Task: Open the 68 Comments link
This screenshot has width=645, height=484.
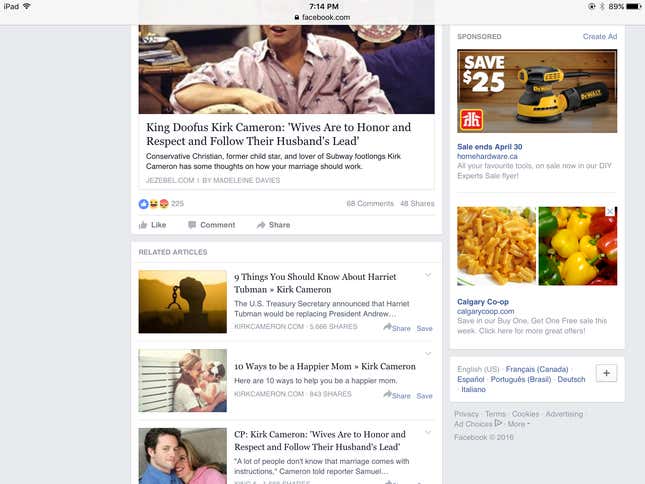Action: [x=370, y=204]
